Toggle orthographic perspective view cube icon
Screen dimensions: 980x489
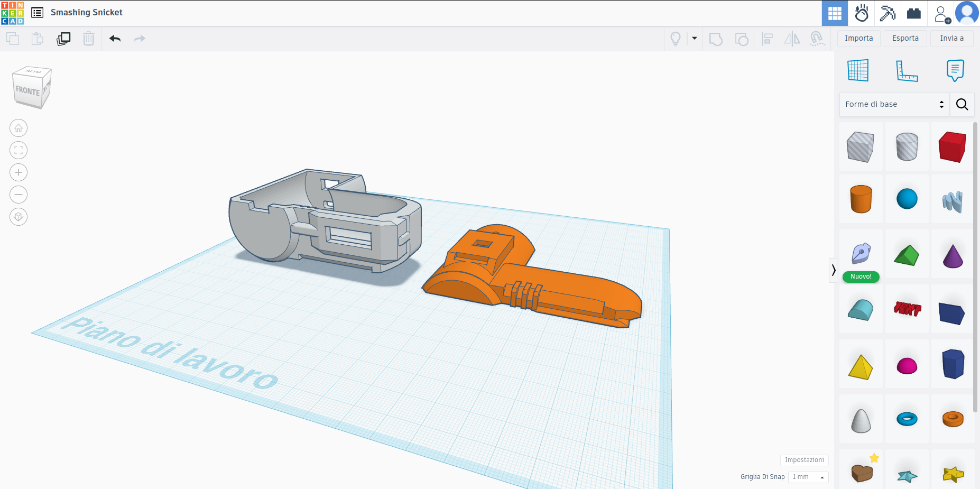[x=19, y=217]
